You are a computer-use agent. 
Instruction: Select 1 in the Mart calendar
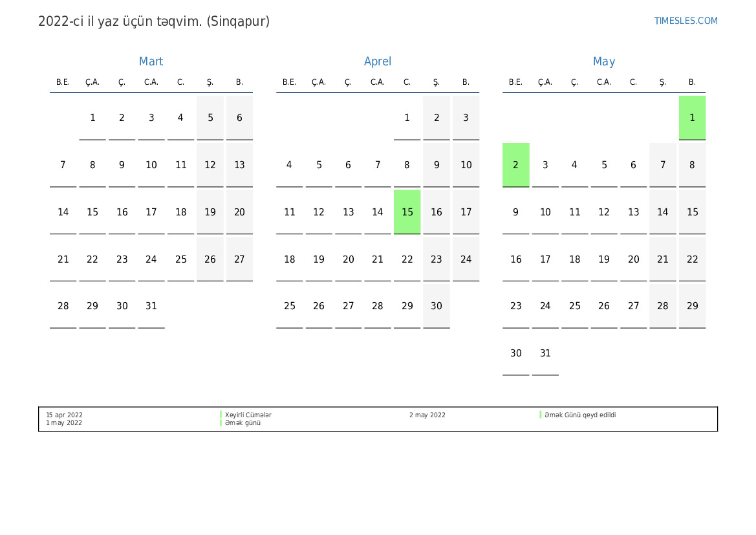click(92, 118)
